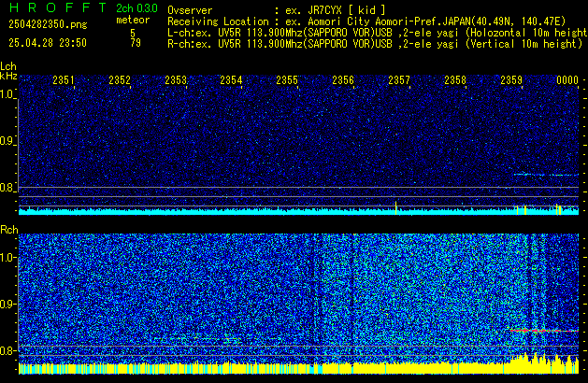Click the Ovserver line with JR7CYX
Viewport: 588px width, 383px height.
pyautogui.click(x=277, y=10)
